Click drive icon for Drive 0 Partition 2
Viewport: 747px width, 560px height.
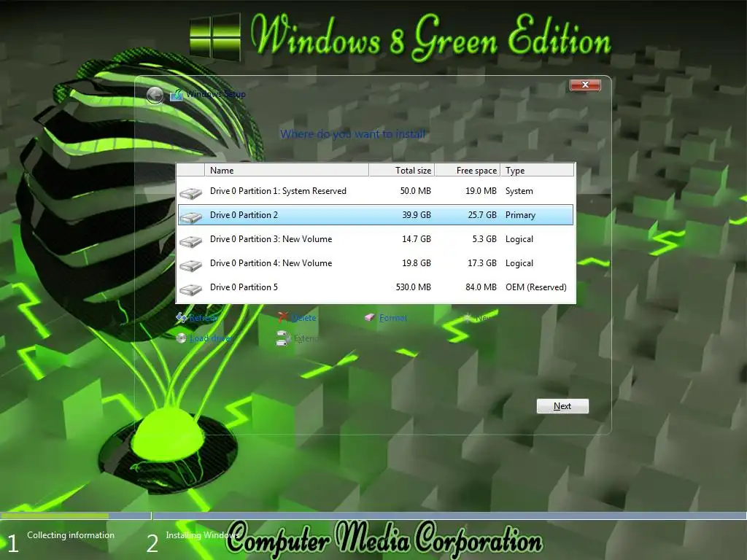coord(190,217)
